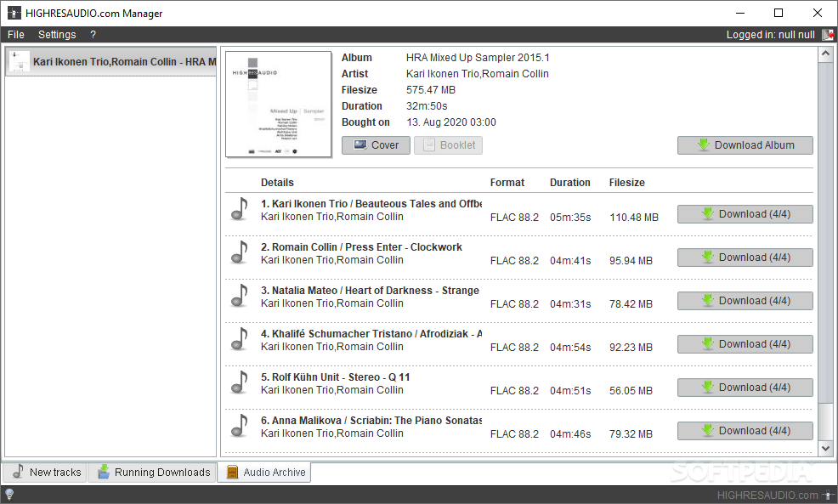Click the music note icon of track 6
This screenshot has height=504, width=838.
240,426
